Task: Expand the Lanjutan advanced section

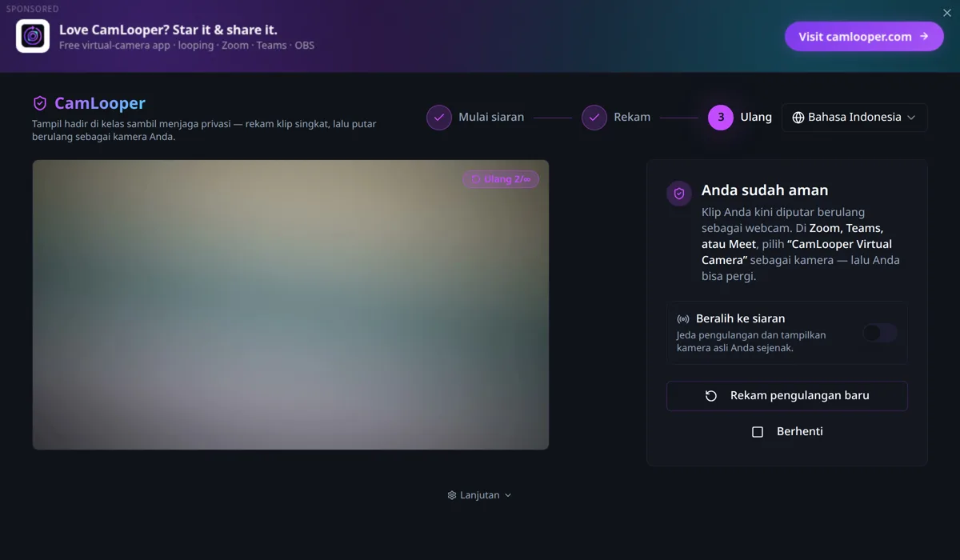Action: point(479,495)
